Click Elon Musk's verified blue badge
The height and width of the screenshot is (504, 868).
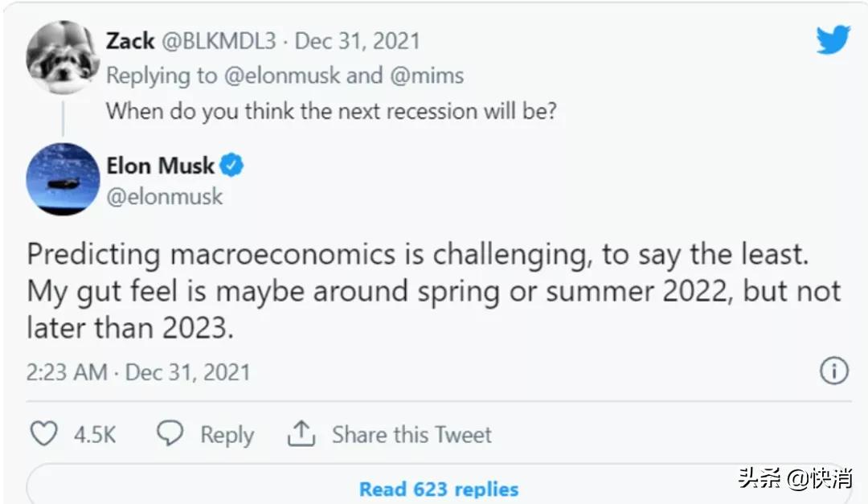coord(233,166)
